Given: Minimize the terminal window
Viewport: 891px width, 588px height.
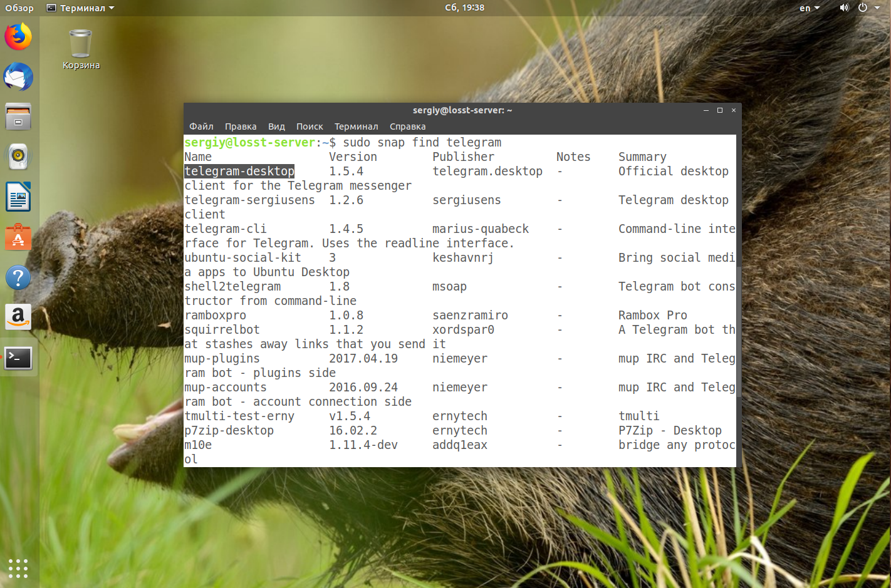Looking at the screenshot, I should tap(706, 110).
